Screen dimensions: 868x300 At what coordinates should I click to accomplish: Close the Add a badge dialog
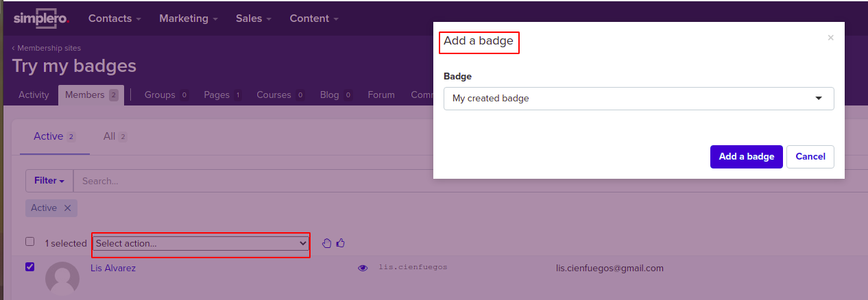coord(831,38)
